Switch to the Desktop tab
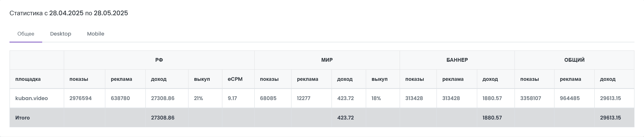 [61, 34]
